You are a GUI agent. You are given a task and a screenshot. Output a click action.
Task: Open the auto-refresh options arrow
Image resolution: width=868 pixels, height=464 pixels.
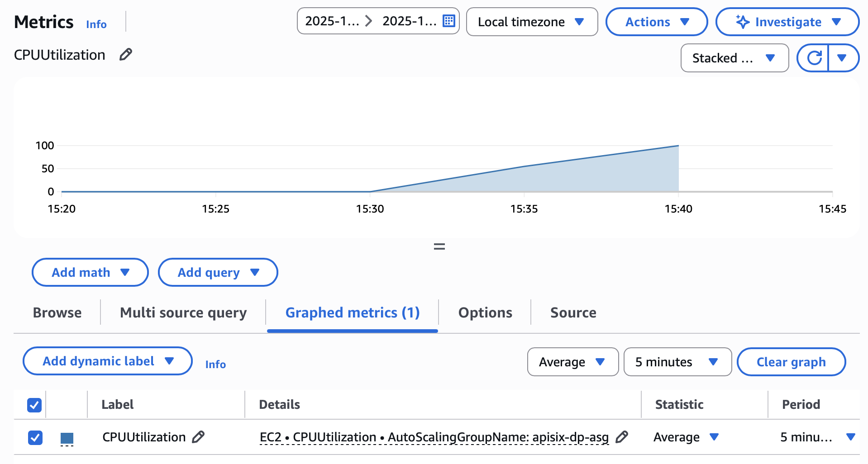tap(842, 58)
